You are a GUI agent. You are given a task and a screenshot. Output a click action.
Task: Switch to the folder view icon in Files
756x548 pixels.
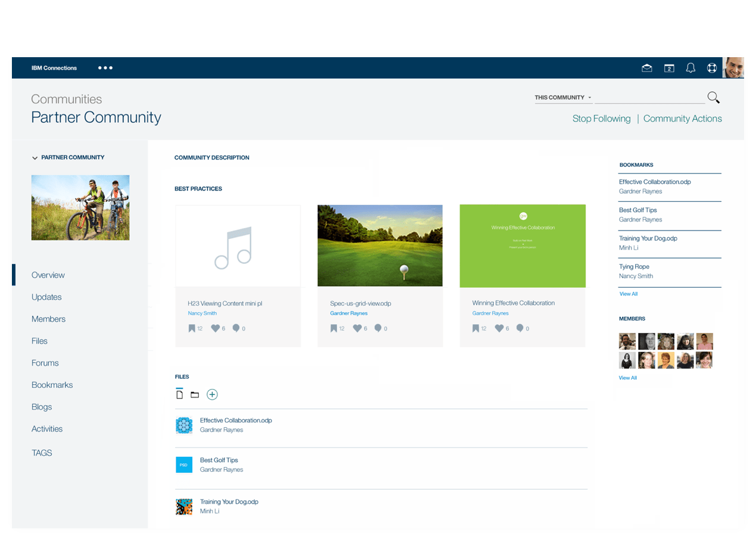(195, 394)
